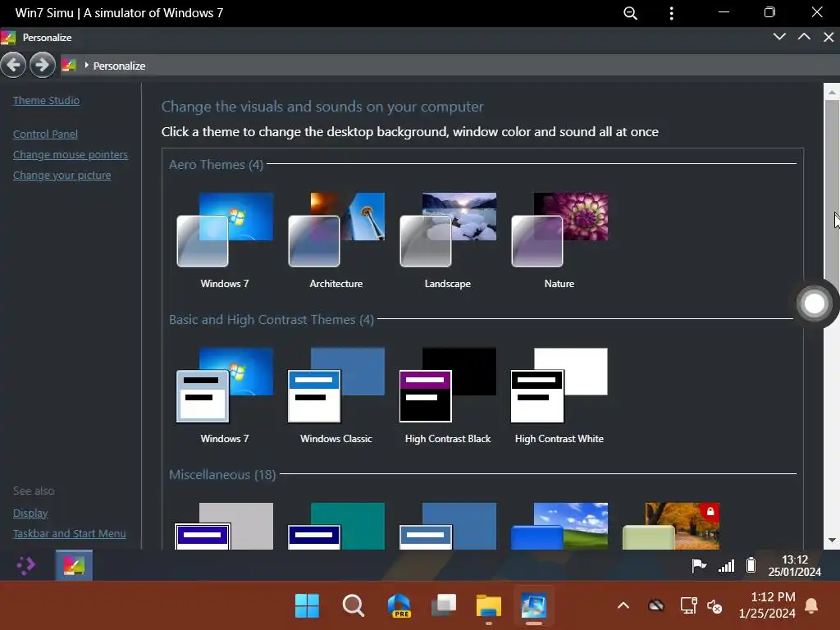Select the Basic Windows 7 theme

(x=225, y=396)
